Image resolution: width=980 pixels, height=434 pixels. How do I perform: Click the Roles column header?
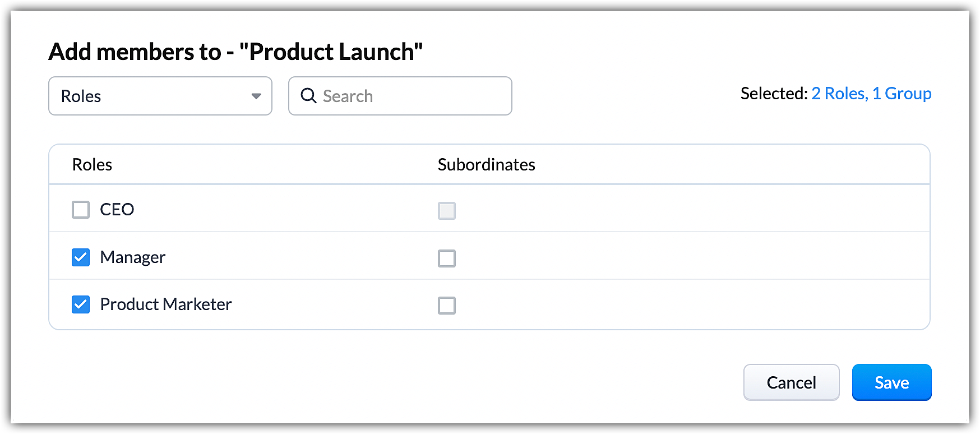(92, 164)
